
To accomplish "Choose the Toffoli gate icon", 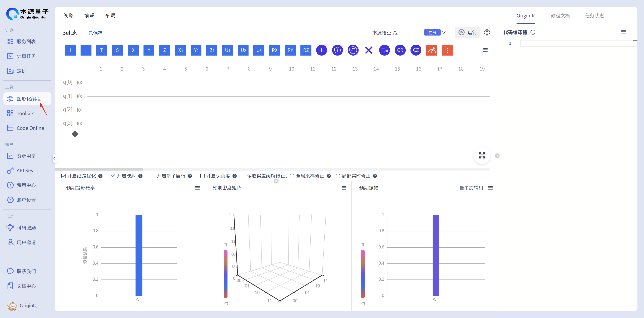I will (384, 50).
